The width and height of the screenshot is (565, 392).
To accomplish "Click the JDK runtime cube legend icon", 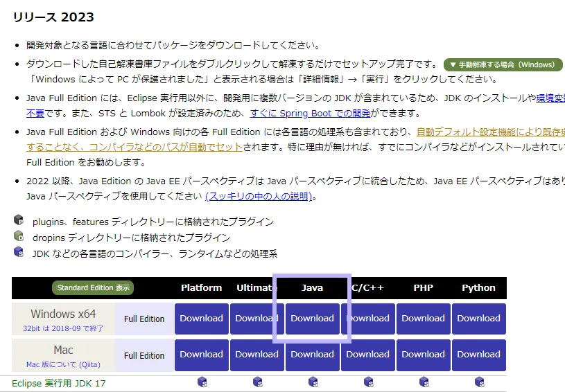I will coord(19,251).
